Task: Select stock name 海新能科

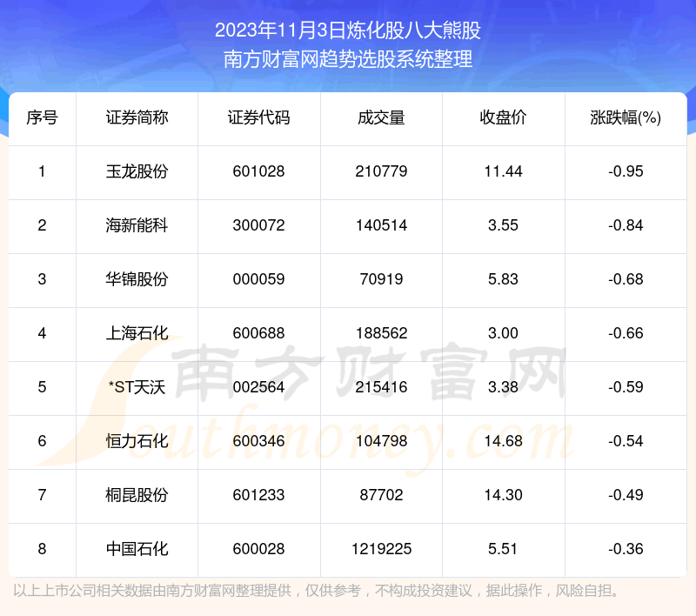Action: (x=137, y=225)
